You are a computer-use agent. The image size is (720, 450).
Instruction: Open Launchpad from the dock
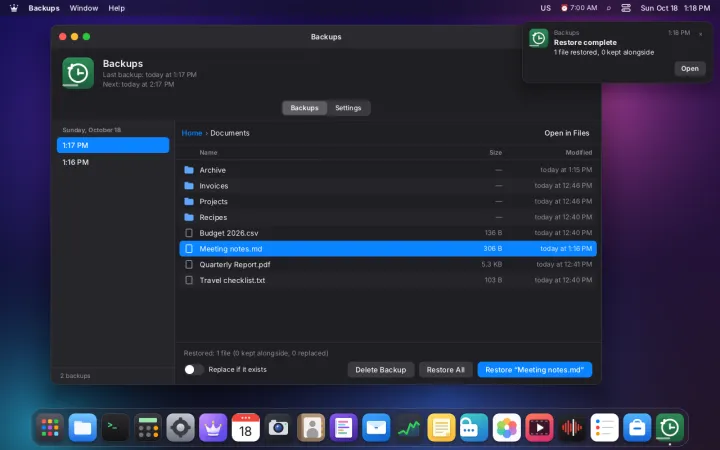(50, 428)
